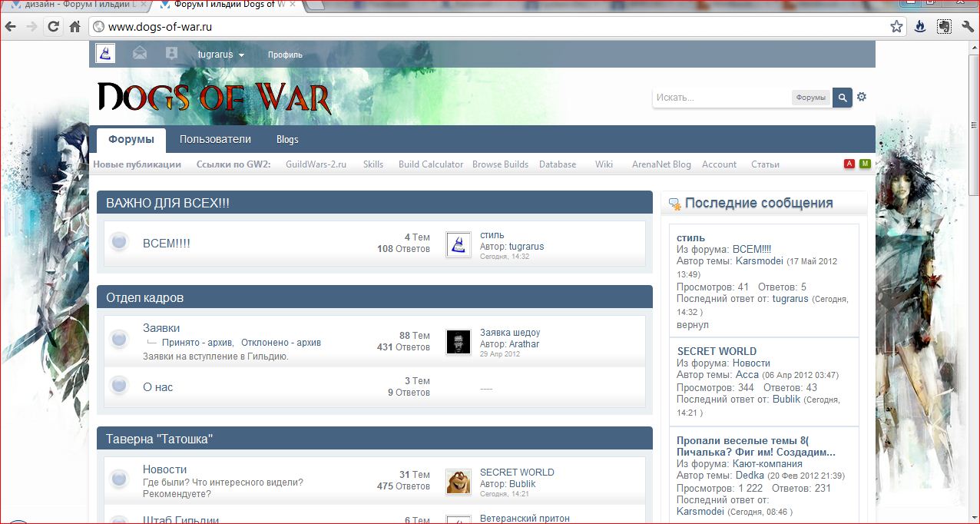
Task: Open the Заявка шедоу last post
Action: click(x=510, y=333)
